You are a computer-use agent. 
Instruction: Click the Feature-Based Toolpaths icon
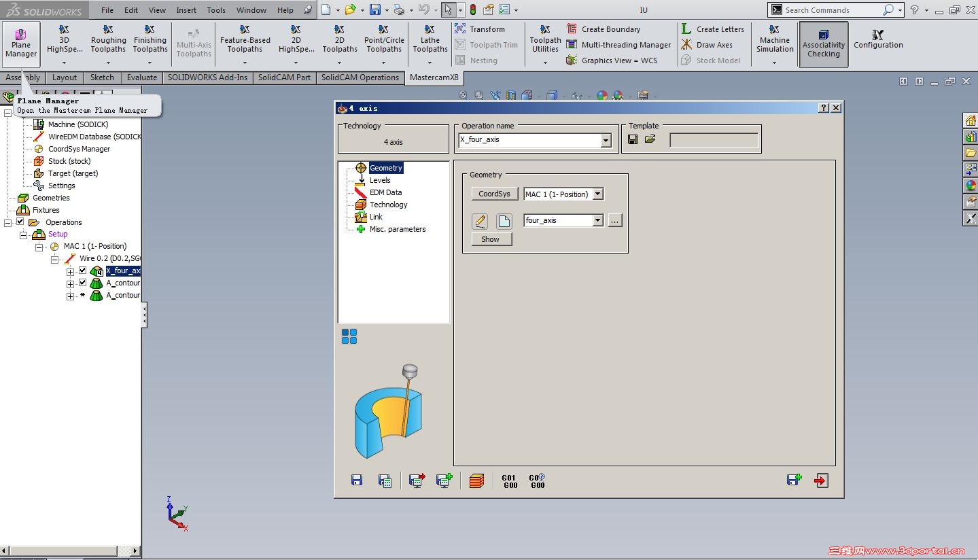pyautogui.click(x=245, y=29)
